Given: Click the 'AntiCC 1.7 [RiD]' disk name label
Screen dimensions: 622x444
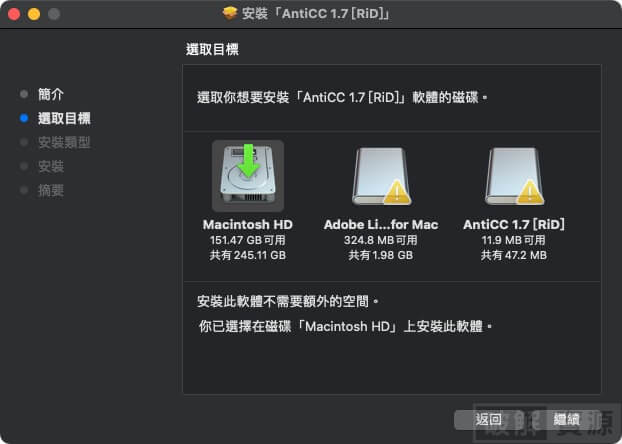Looking at the screenshot, I should point(514,225).
